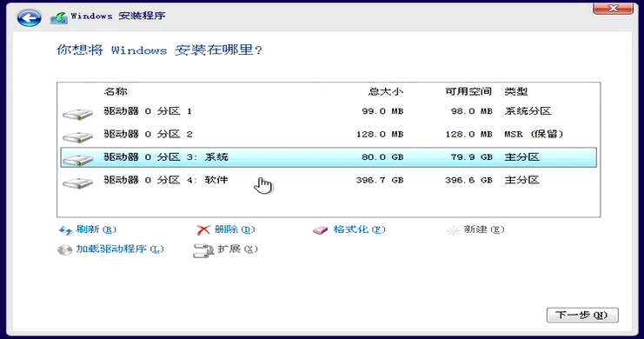Click the 系统分区 type cell

[528, 111]
